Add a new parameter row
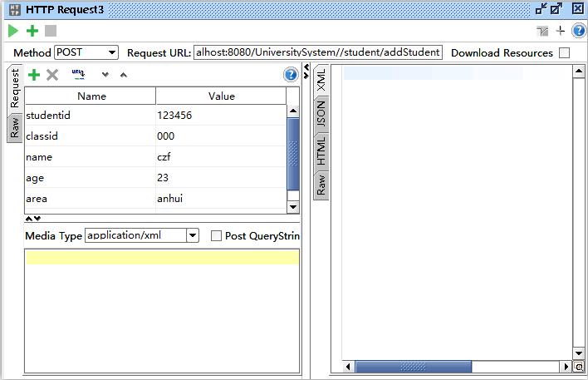588x380 pixels. pyautogui.click(x=34, y=75)
